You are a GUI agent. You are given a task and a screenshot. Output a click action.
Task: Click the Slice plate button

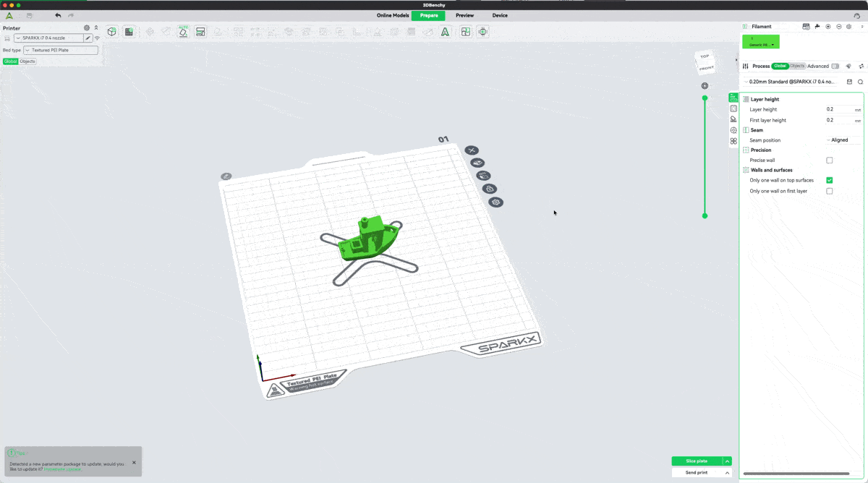coord(696,461)
